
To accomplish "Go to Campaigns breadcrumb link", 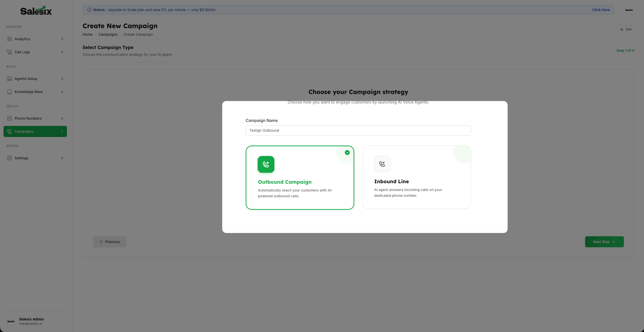I will [x=108, y=34].
